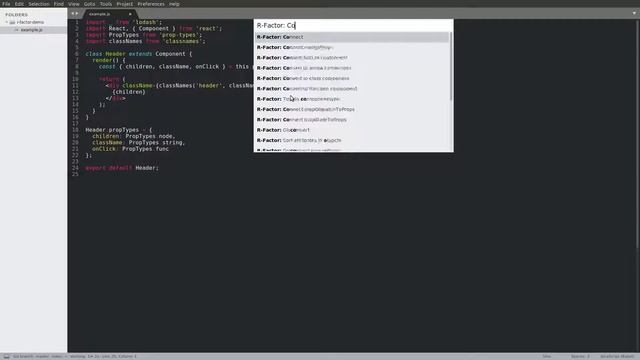
Task: Open the tab list dropdown arrow
Action: pyautogui.click(x=634, y=13)
